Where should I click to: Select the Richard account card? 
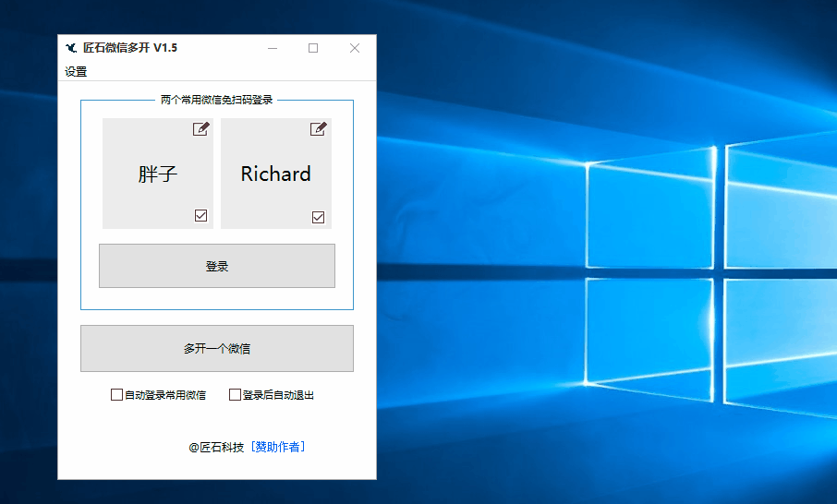pyautogui.click(x=276, y=174)
